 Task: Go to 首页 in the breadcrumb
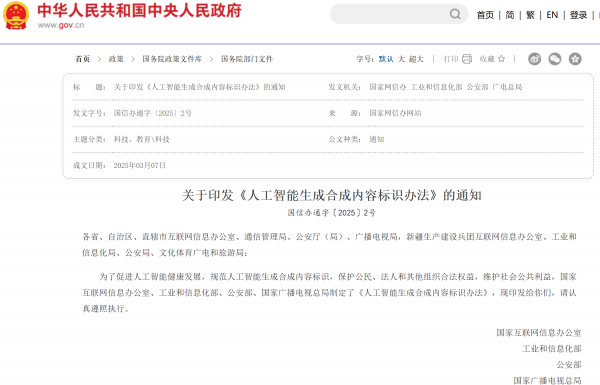pyautogui.click(x=83, y=59)
